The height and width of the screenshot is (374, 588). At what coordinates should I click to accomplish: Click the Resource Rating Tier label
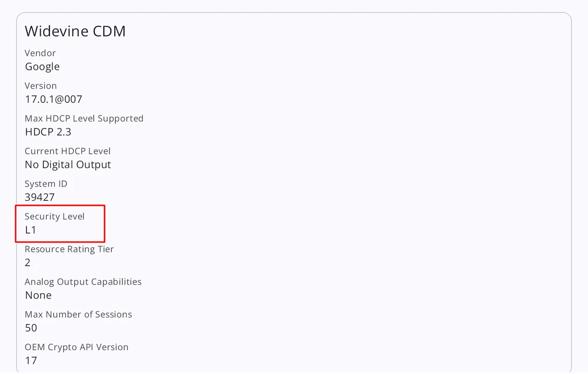[x=69, y=249]
